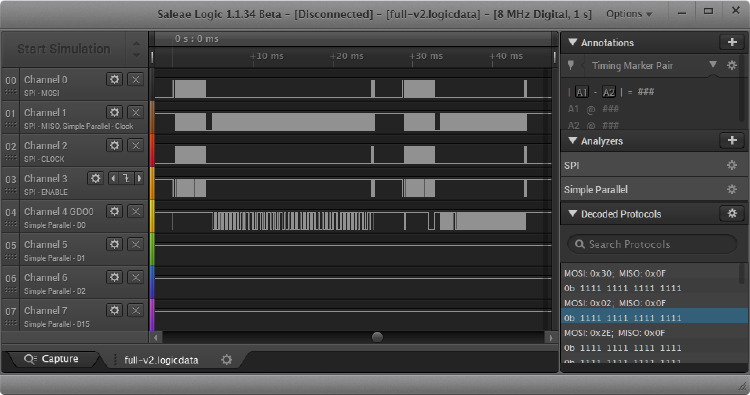Collapse the Decoded Protocols panel
This screenshot has height=395, width=750.
point(573,213)
